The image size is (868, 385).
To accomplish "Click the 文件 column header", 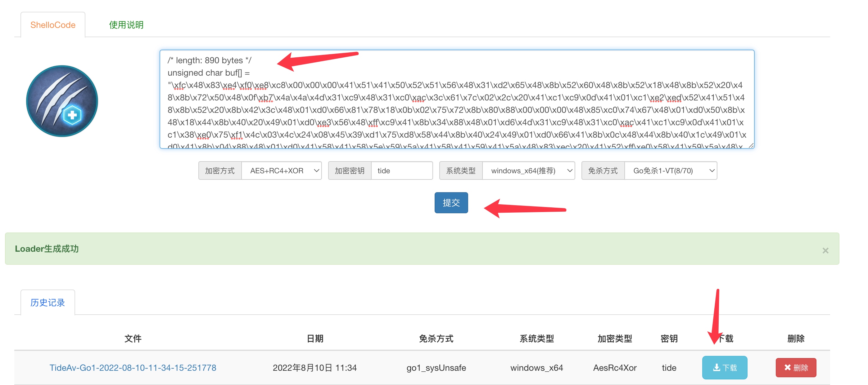I will 133,338.
